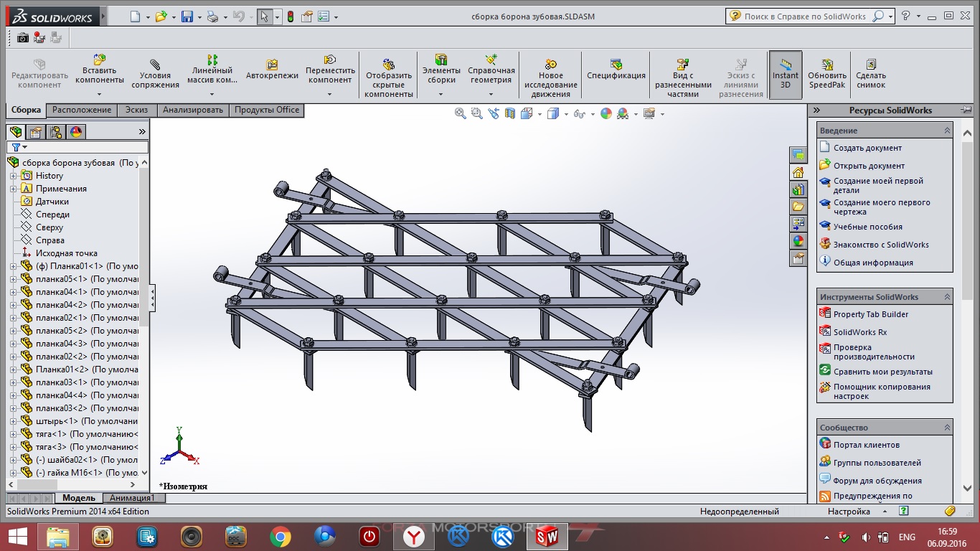Switch to Эскиз tab
Viewport: 980px width, 551px height.
click(137, 110)
